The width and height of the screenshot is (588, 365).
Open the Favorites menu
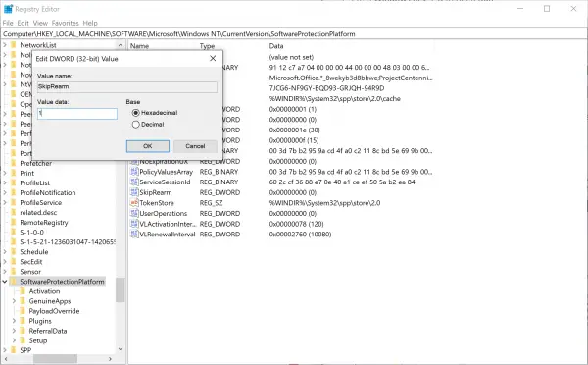(66, 23)
